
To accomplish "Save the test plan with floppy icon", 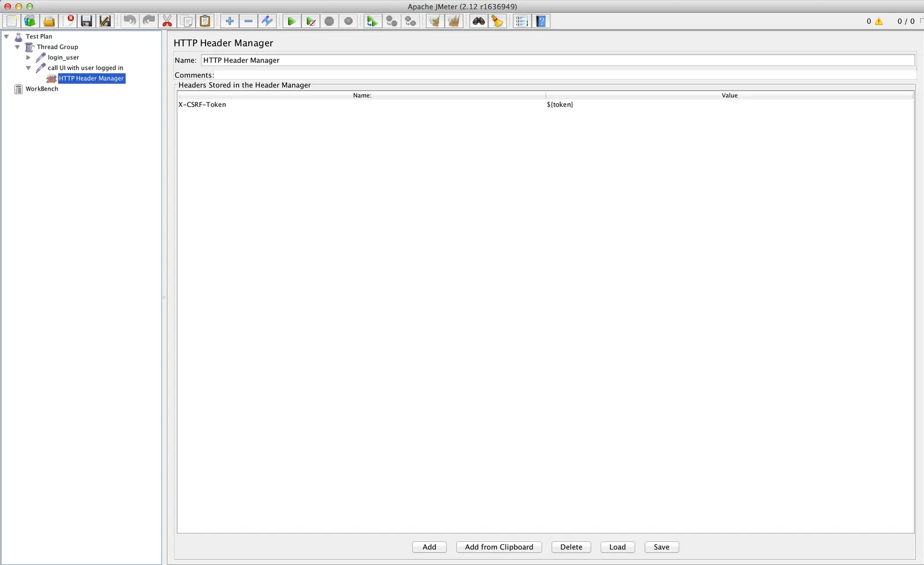I will tap(87, 21).
